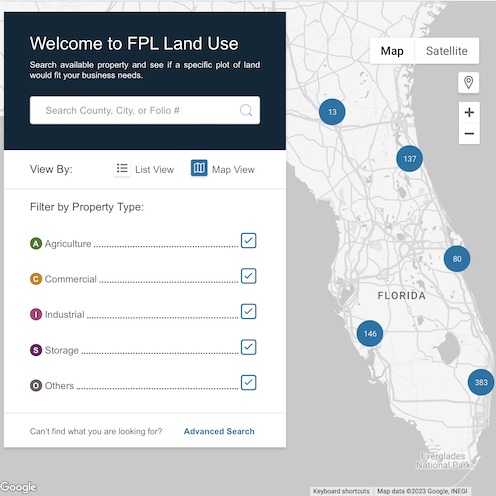Select the Map View icon
This screenshot has height=496, width=496.
pyautogui.click(x=199, y=168)
